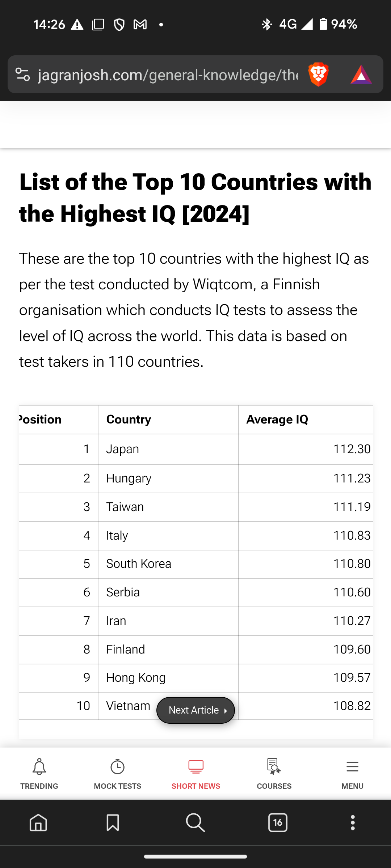
Task: Open the Brave Rewards triangle icon
Action: click(361, 75)
